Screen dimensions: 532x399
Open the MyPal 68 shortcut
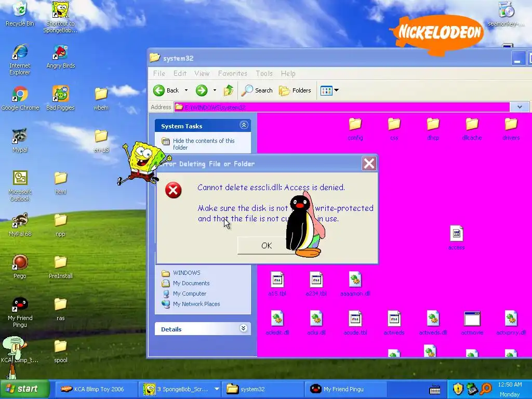tap(20, 224)
